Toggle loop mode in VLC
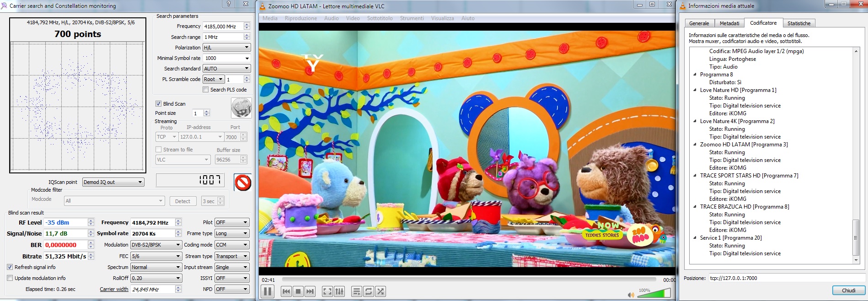 pos(369,291)
